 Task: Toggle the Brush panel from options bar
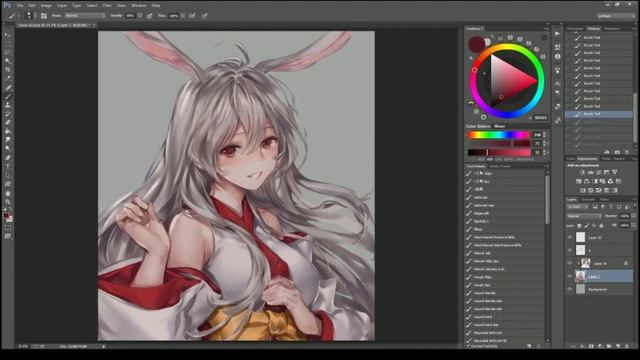coord(44,16)
